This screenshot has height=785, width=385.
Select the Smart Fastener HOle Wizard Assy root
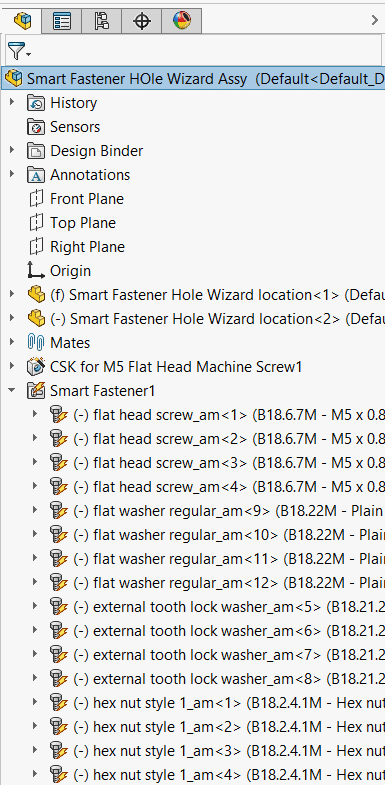tap(193, 79)
